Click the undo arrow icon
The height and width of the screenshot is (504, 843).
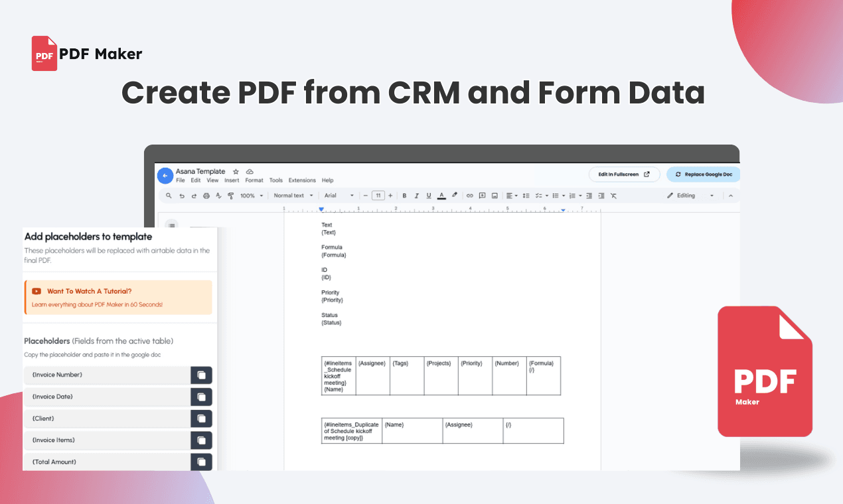pos(182,196)
